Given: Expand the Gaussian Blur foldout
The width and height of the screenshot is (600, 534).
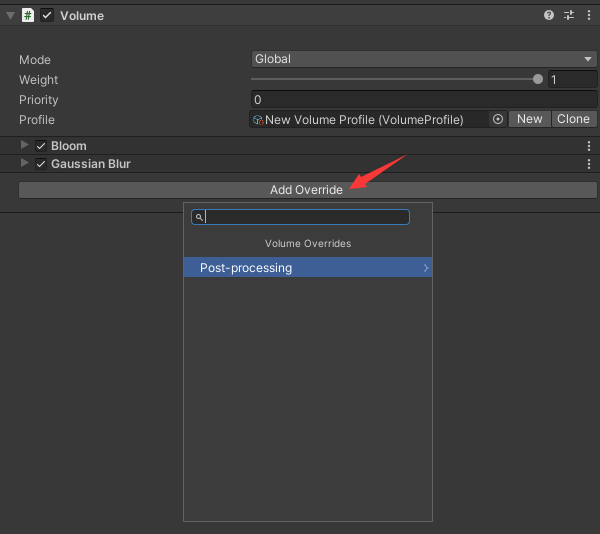Looking at the screenshot, I should coord(25,164).
